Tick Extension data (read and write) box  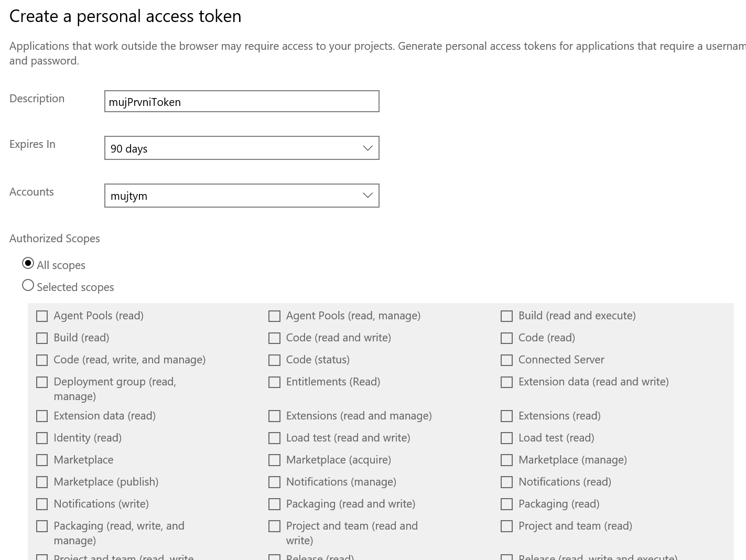coord(506,382)
